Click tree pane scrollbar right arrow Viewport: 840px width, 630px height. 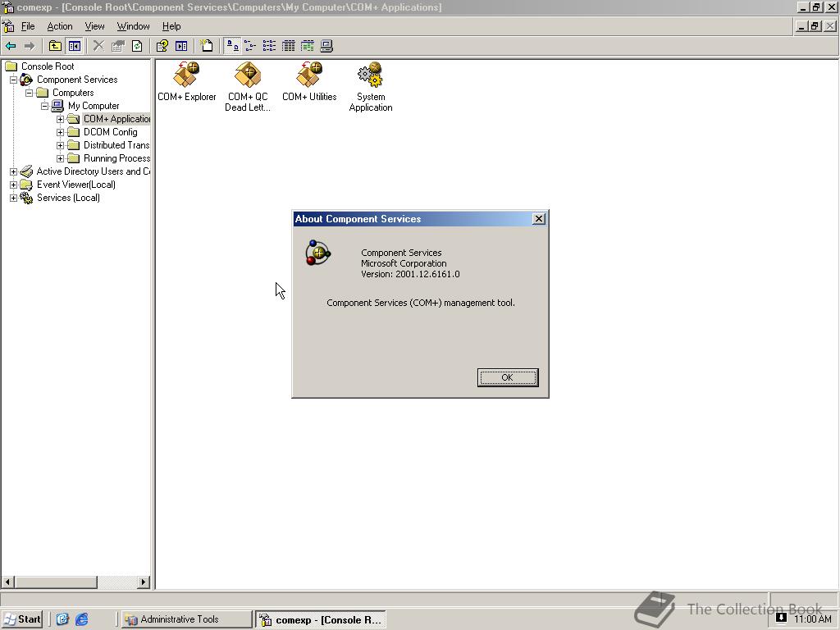coord(144,582)
